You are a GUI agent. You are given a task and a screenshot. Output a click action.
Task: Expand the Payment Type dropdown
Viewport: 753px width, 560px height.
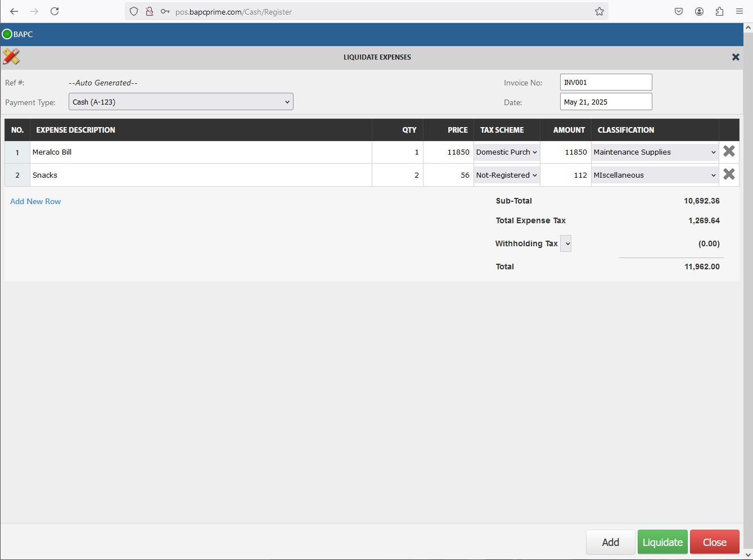(x=181, y=102)
